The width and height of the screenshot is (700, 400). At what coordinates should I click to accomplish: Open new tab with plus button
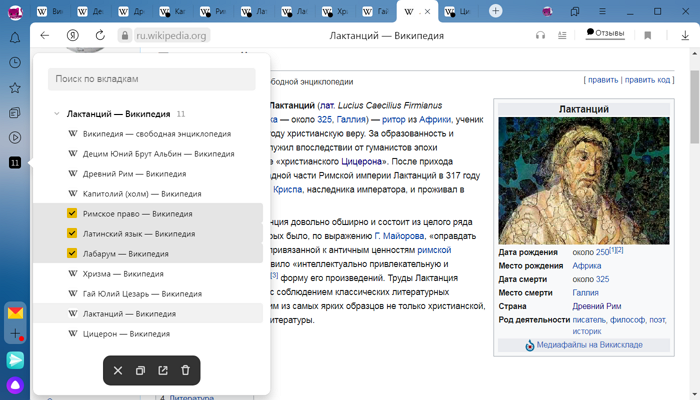pos(495,11)
